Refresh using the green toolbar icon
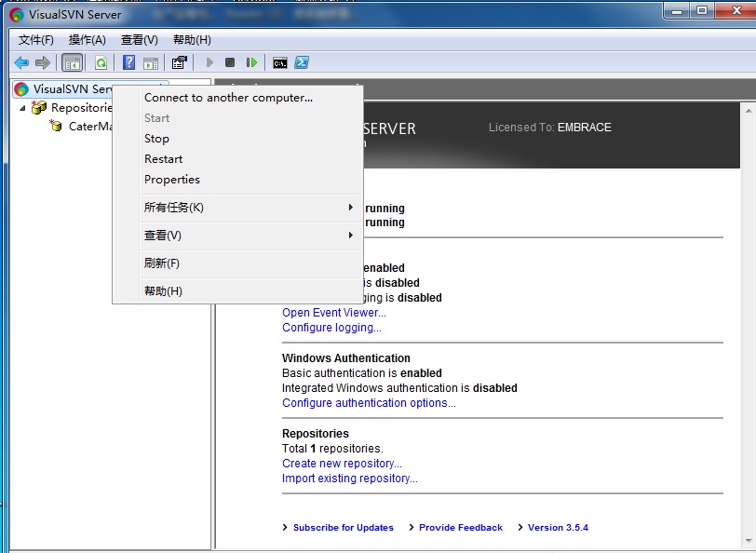This screenshot has height=553, width=756. click(101, 62)
